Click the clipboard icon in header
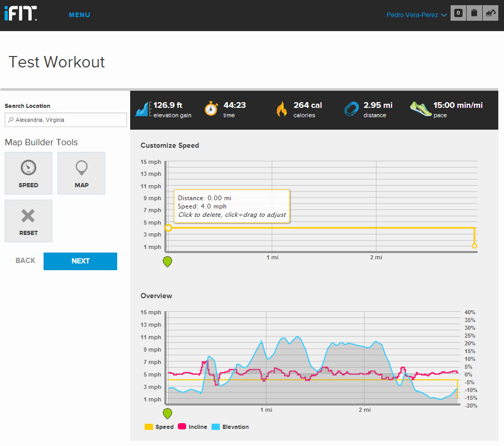Viewport: 504px width, 446px height. (x=474, y=13)
